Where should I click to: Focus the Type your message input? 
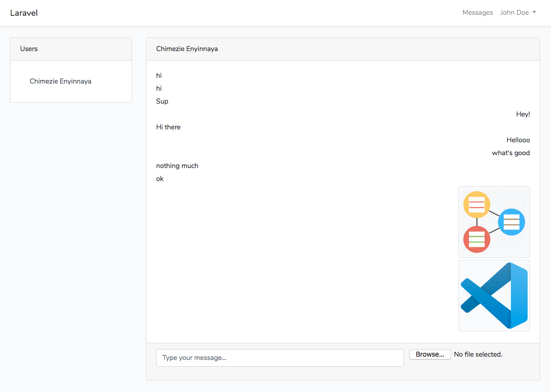(280, 358)
